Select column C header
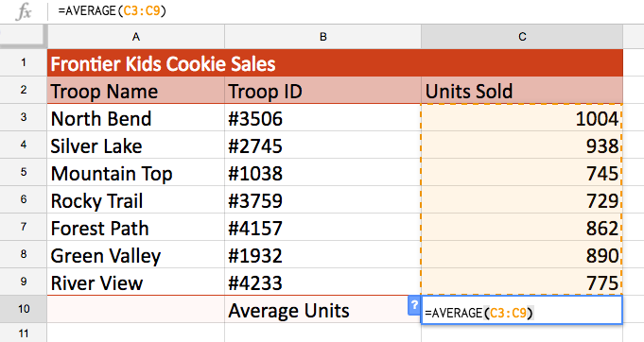644x342 pixels. pyautogui.click(x=522, y=37)
